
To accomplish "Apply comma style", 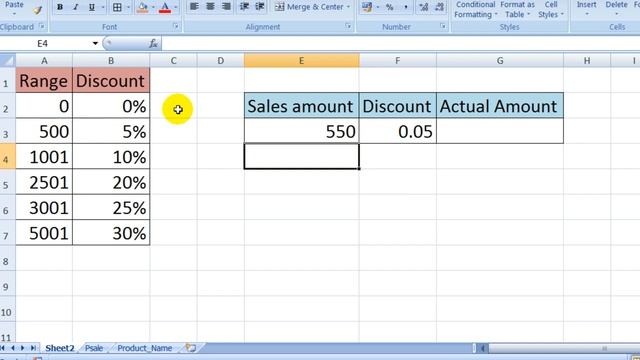I will click(x=405, y=7).
